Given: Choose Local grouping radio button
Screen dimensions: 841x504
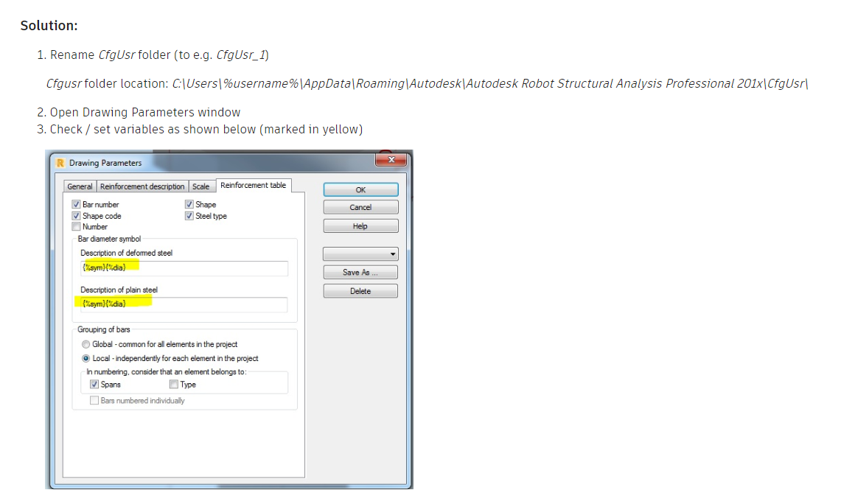Looking at the screenshot, I should pyautogui.click(x=86, y=359).
